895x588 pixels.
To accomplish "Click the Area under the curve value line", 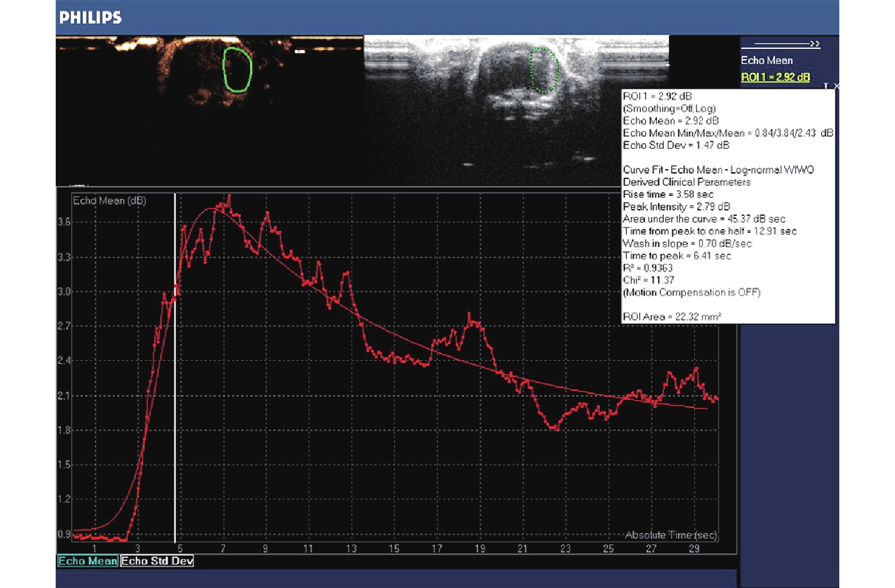I will (x=704, y=219).
